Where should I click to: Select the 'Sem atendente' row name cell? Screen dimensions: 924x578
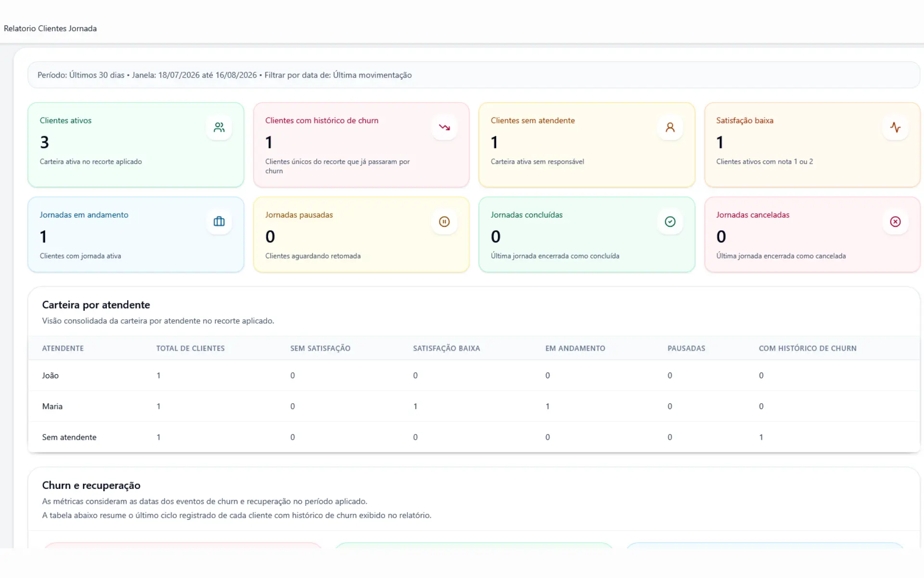point(69,437)
